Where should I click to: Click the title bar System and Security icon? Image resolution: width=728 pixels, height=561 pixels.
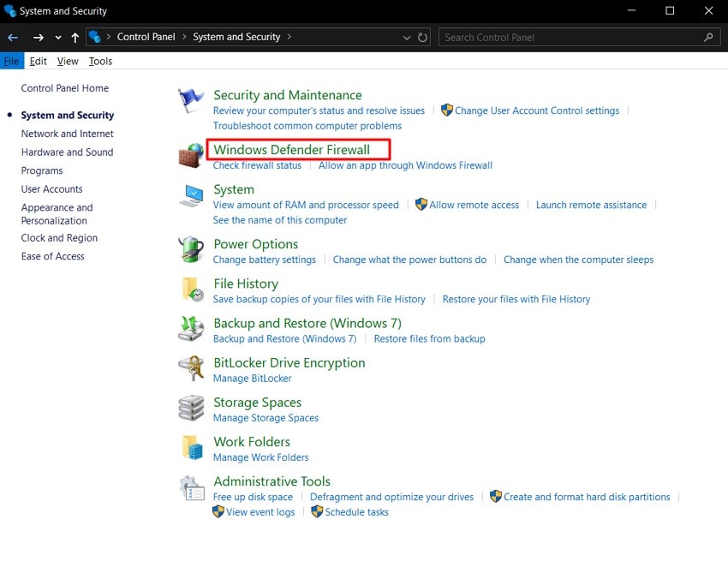click(x=9, y=10)
